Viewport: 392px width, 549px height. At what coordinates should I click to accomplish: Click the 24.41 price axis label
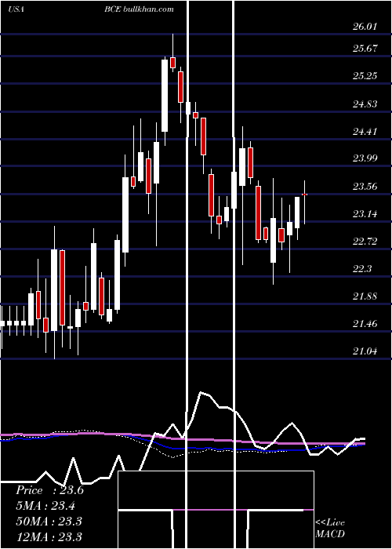coord(365,131)
